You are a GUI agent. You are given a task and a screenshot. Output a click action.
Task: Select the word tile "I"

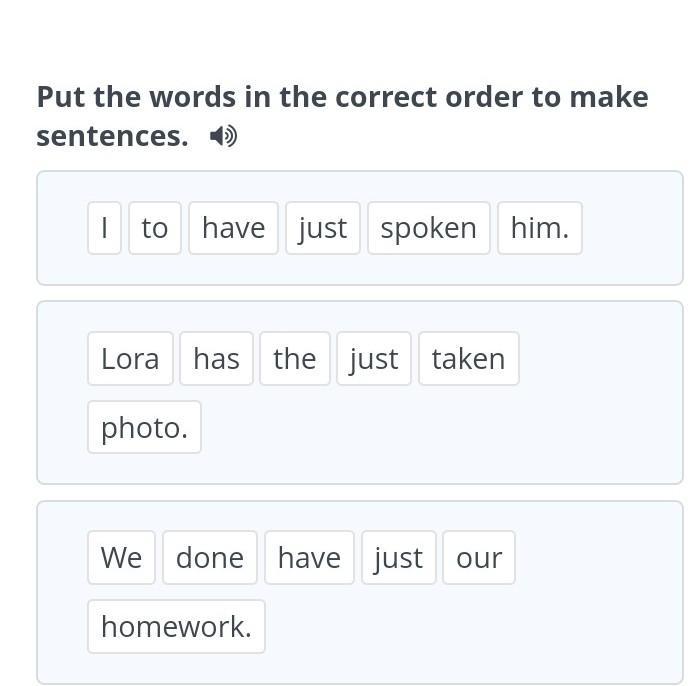[104, 228]
